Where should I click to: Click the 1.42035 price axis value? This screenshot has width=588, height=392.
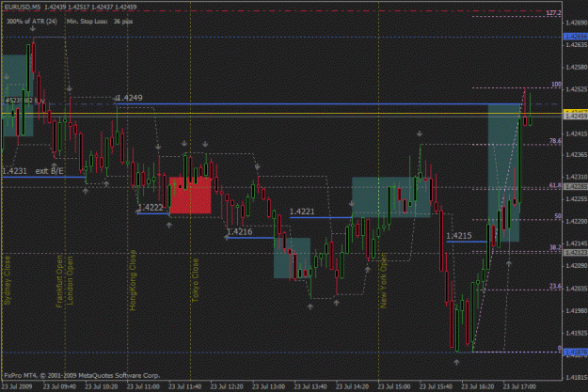[x=576, y=289]
